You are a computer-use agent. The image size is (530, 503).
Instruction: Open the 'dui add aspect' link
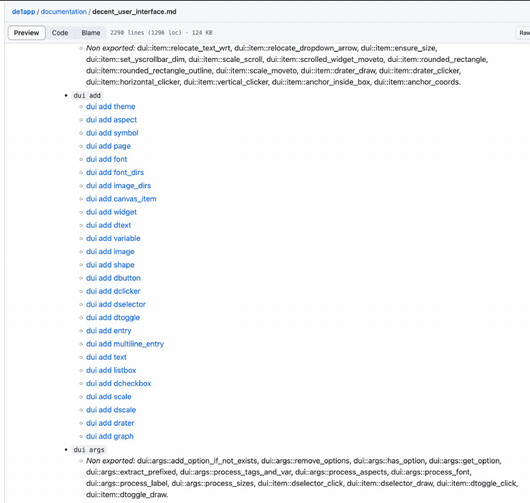pos(111,120)
